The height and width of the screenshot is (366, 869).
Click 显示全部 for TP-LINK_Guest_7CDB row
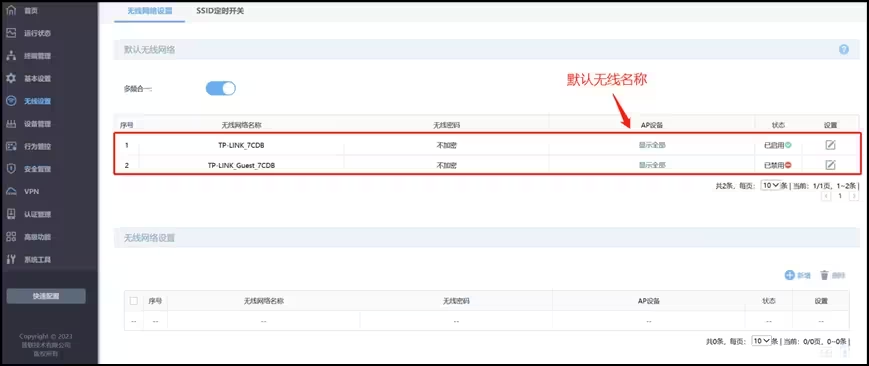[x=652, y=165]
